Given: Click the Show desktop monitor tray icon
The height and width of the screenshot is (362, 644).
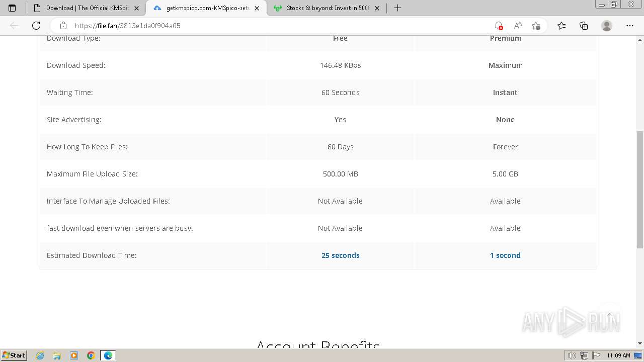Looking at the screenshot, I should tap(638, 355).
